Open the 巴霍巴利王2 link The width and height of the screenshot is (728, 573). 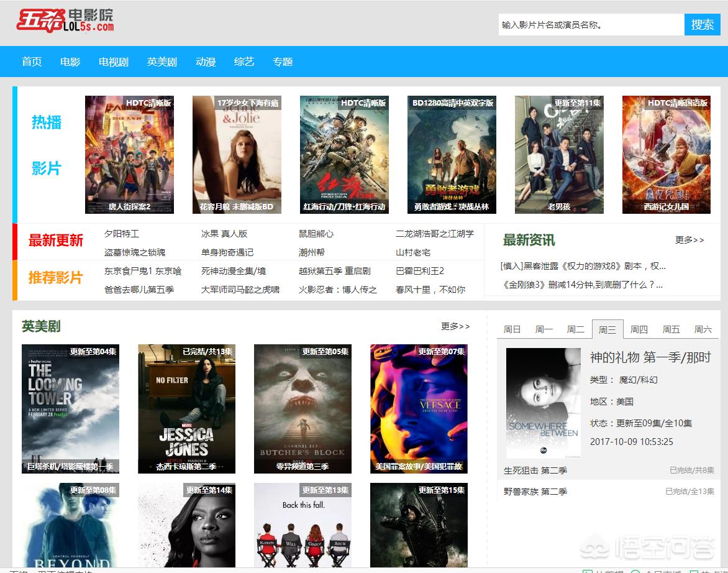point(420,271)
